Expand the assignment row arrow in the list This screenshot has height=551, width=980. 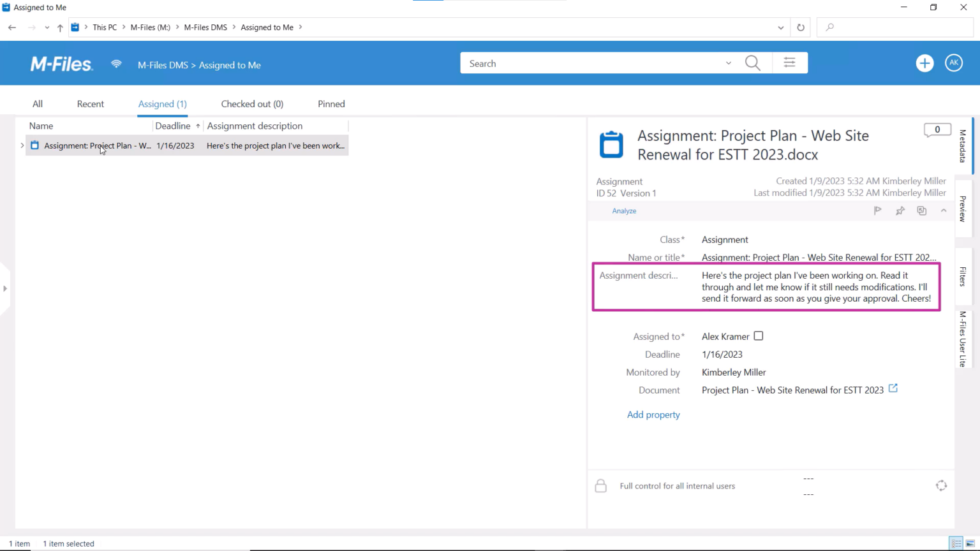22,145
